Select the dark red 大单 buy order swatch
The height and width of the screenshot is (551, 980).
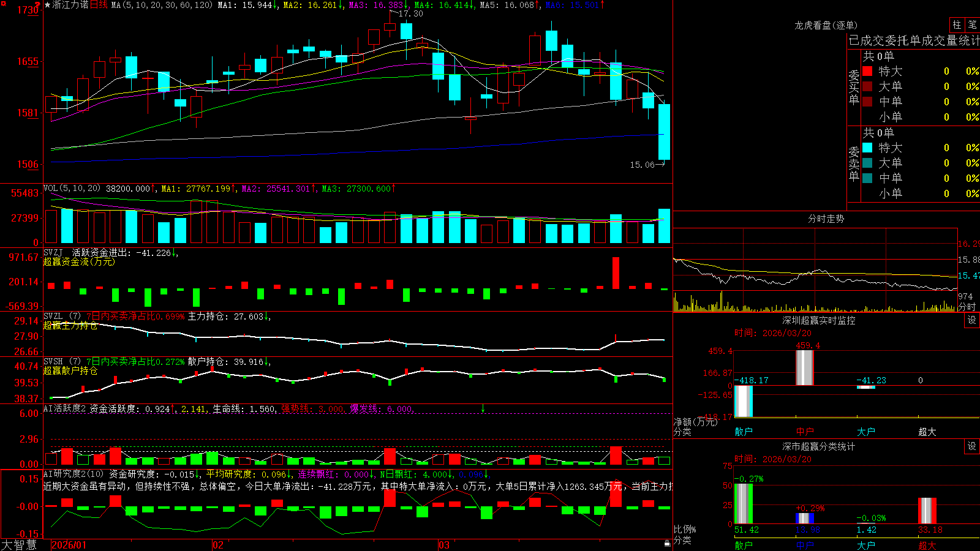867,86
